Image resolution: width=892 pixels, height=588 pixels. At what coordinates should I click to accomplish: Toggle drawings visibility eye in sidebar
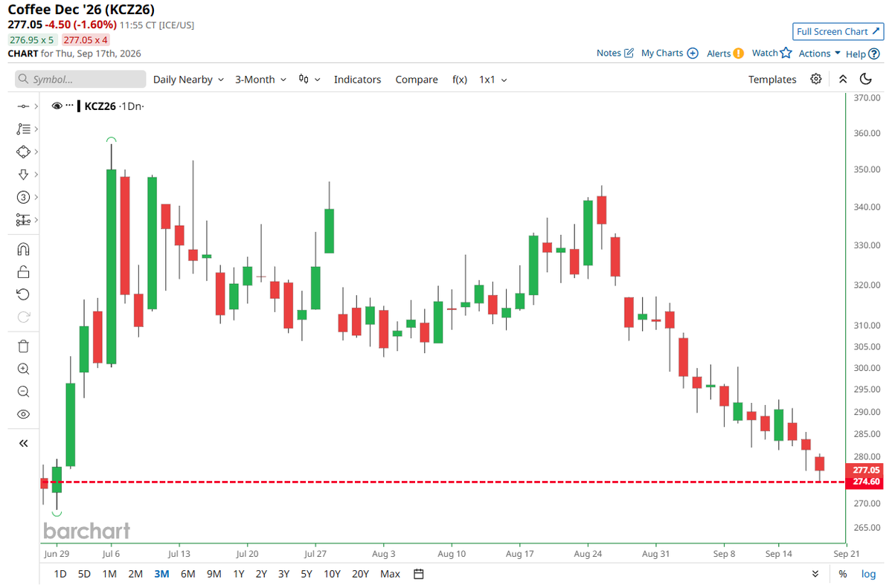pos(23,414)
